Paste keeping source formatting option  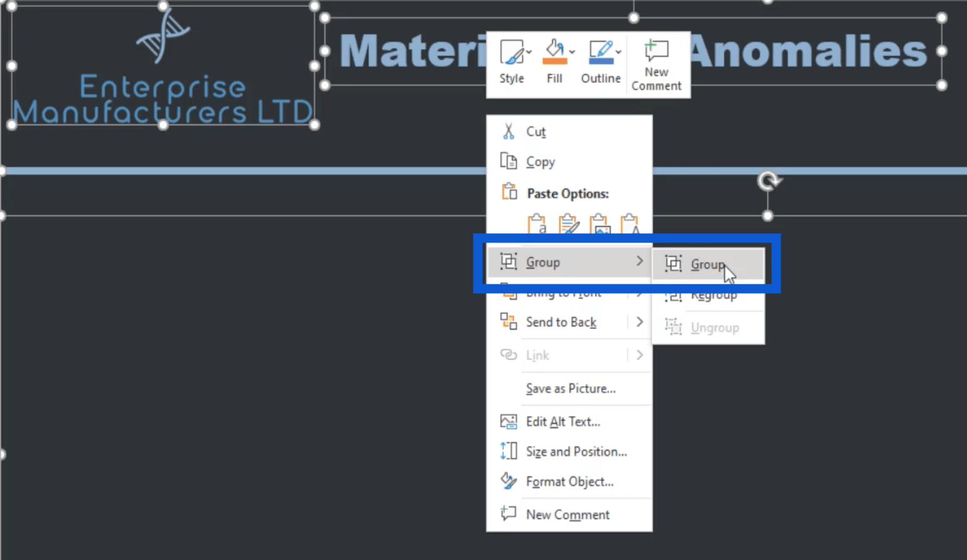[x=569, y=224]
